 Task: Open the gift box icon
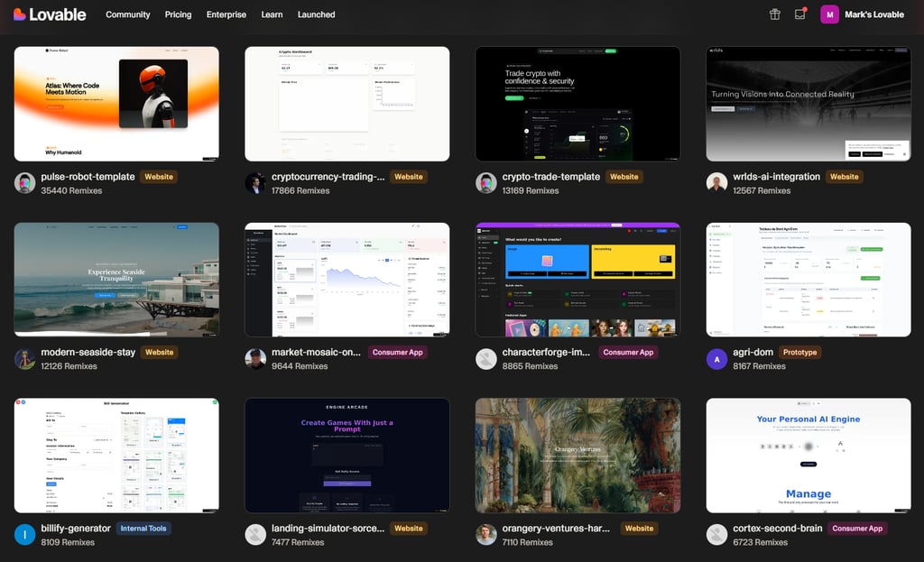pos(774,14)
